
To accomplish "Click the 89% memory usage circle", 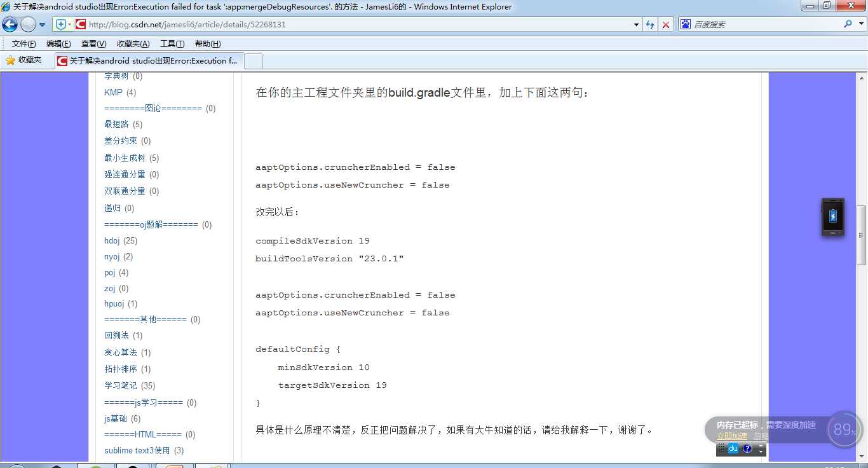I will click(844, 430).
